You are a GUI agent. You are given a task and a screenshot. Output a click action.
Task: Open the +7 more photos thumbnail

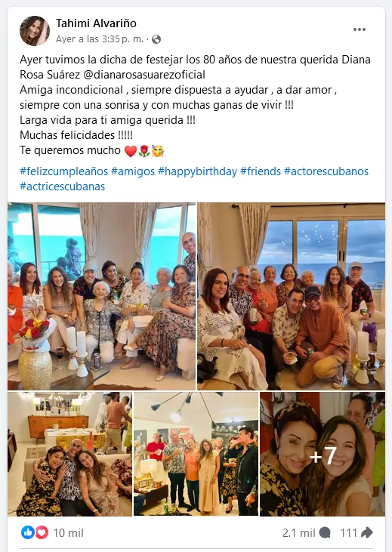(x=323, y=454)
